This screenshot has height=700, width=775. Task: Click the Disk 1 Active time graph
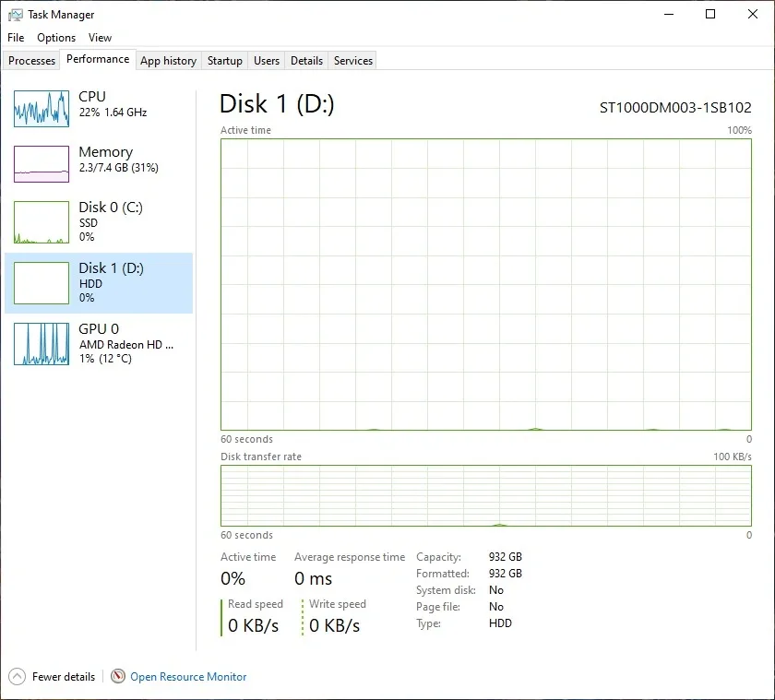click(x=486, y=285)
